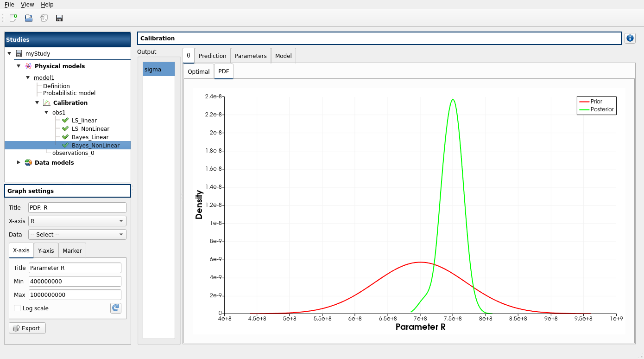The height and width of the screenshot is (359, 644).
Task: Collapse the model1 tree node
Action: [28, 77]
